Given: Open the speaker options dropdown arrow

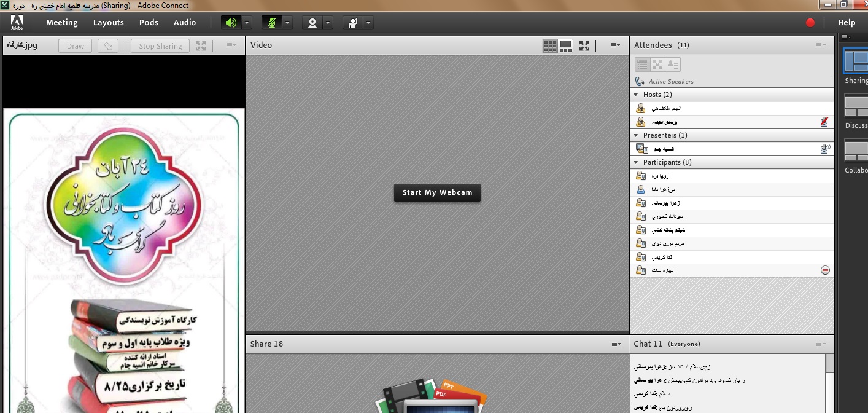Looking at the screenshot, I should [x=247, y=23].
